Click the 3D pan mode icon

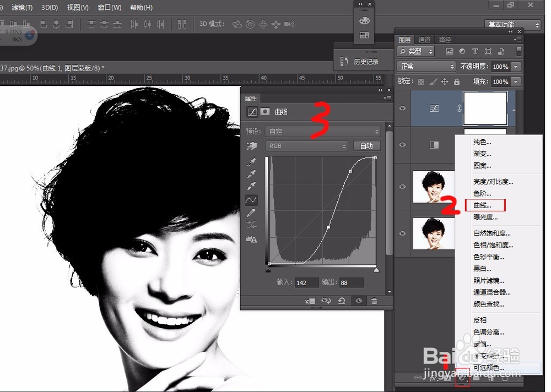tap(263, 24)
